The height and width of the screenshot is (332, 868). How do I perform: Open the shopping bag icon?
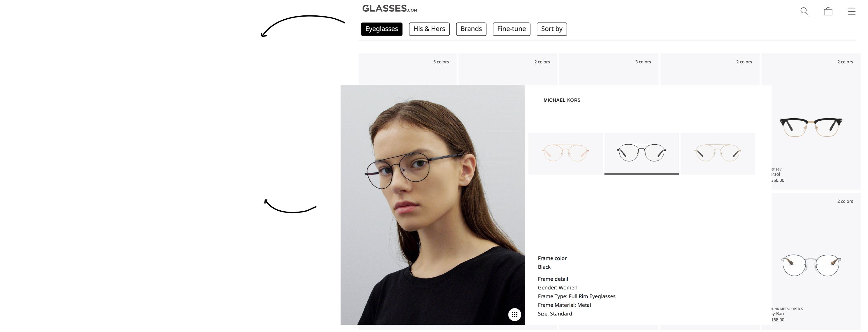point(828,11)
